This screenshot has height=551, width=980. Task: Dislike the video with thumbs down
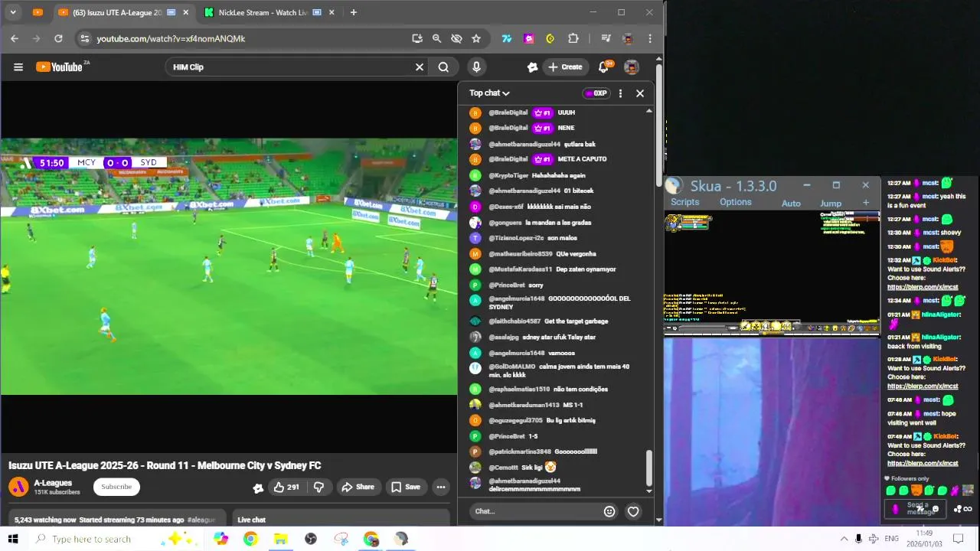pyautogui.click(x=318, y=487)
